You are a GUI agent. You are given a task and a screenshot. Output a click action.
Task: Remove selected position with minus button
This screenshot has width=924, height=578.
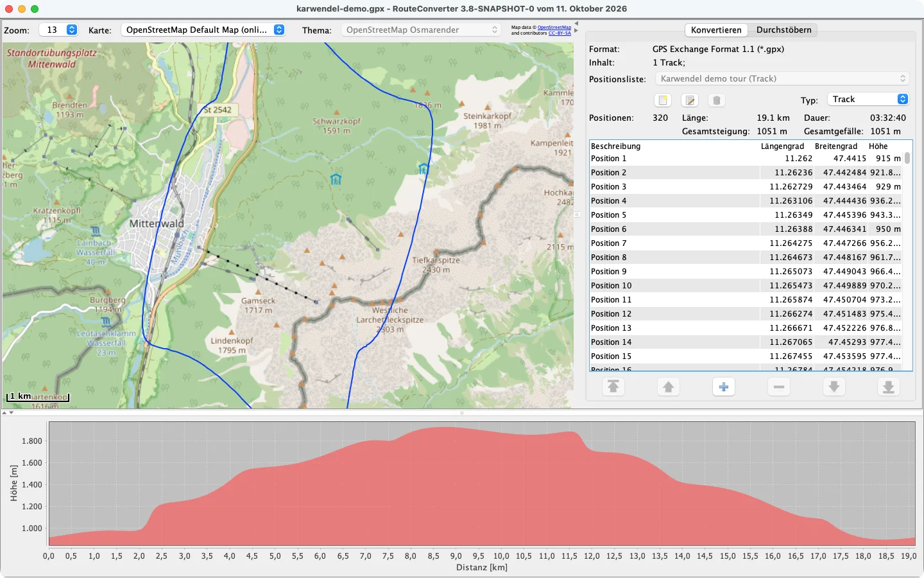(x=779, y=387)
